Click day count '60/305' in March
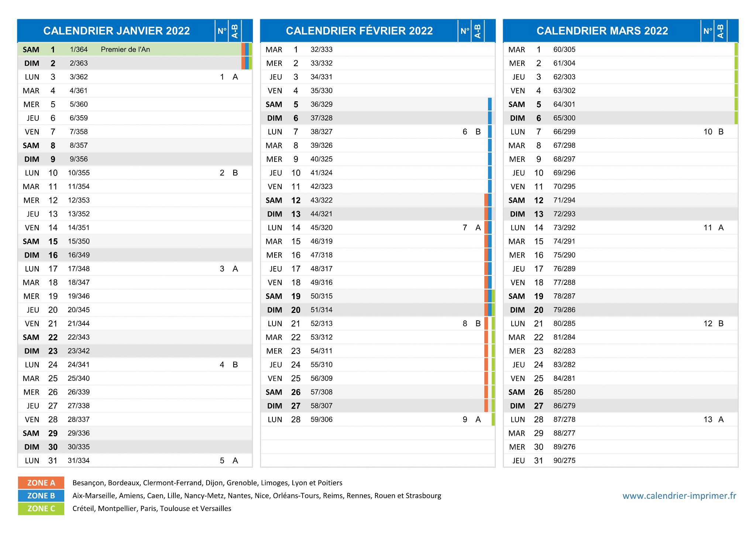 564,50
